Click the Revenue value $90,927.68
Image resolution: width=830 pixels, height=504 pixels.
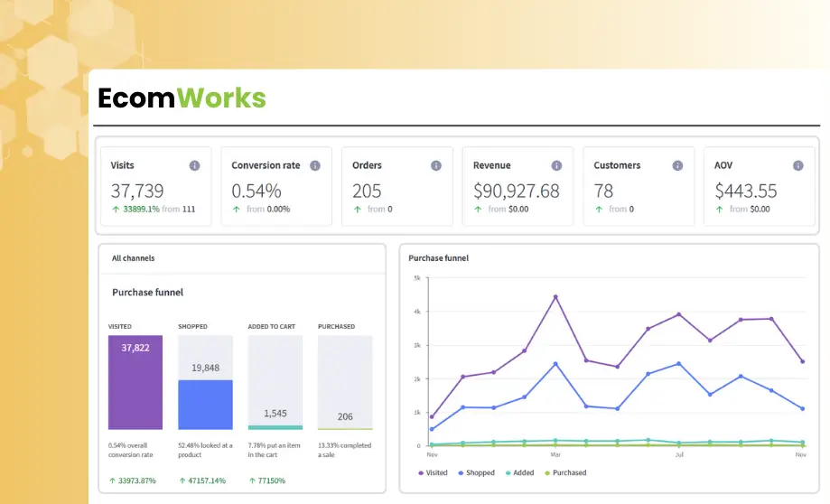516,191
